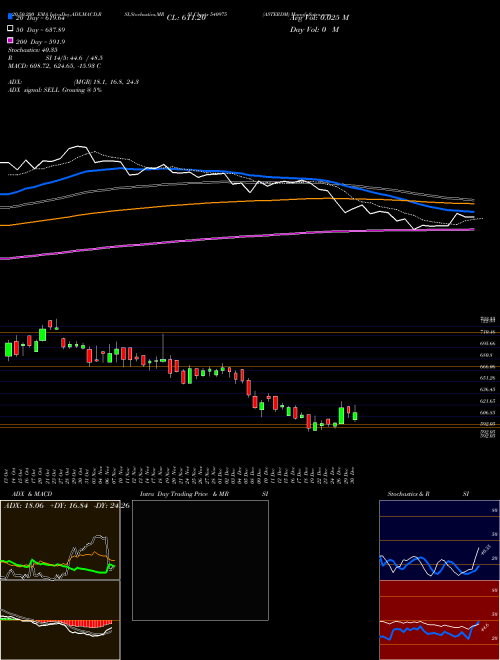This screenshot has height=660, width=500.
Task: Click the blue Stochastics chart panel
Action: click(x=439, y=540)
